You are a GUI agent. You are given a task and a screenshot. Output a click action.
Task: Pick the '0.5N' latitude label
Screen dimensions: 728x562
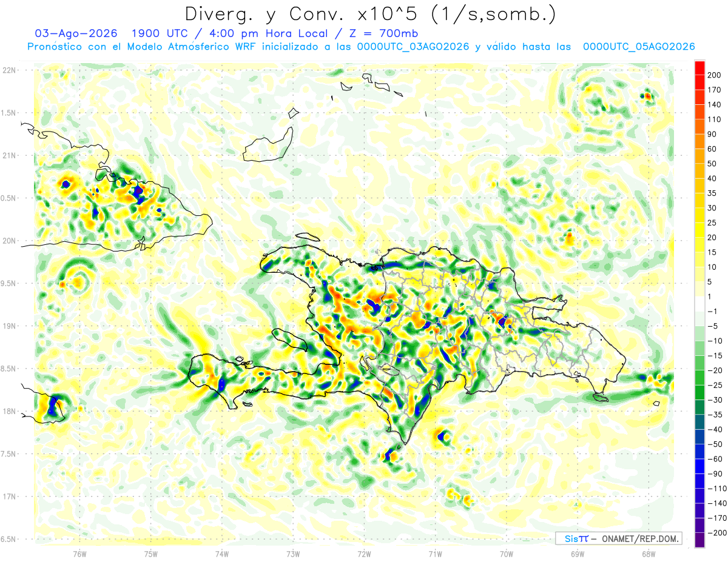9,198
